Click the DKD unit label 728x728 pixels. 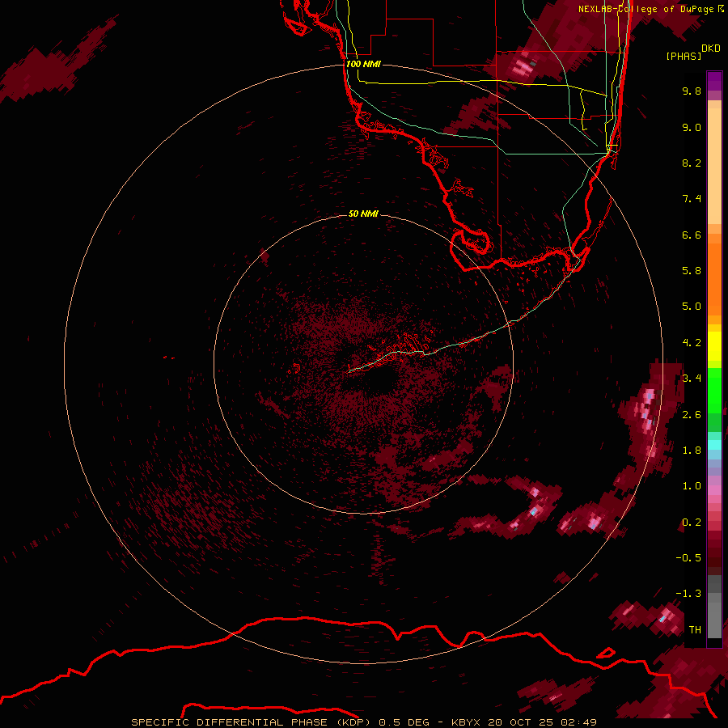point(711,48)
